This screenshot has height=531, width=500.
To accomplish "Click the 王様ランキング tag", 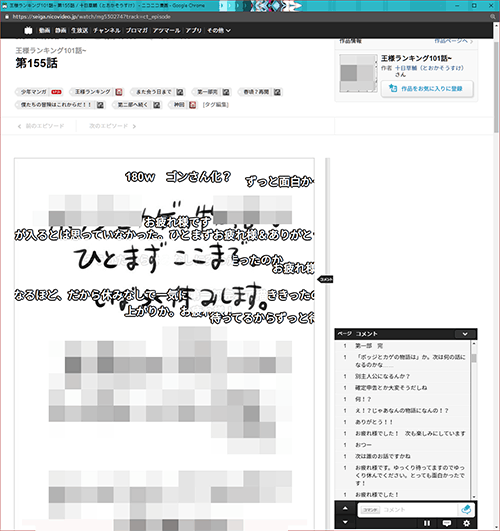I will 93,92.
